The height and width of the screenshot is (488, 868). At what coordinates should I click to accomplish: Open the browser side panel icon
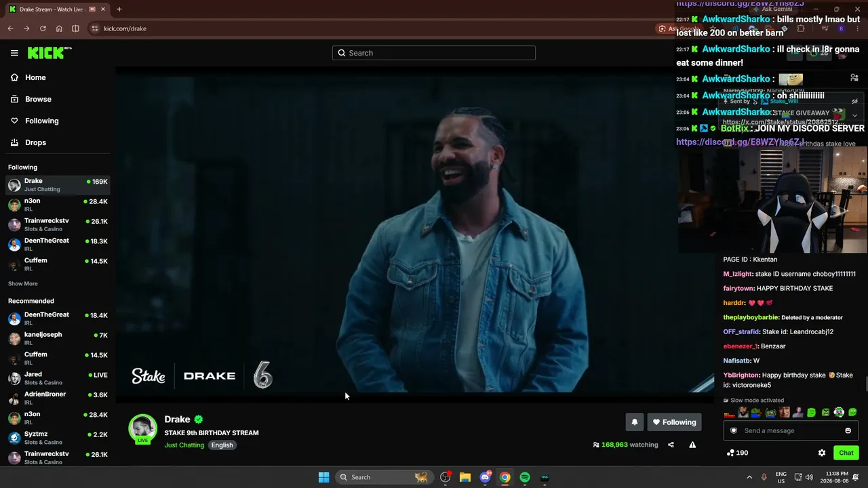(x=75, y=28)
